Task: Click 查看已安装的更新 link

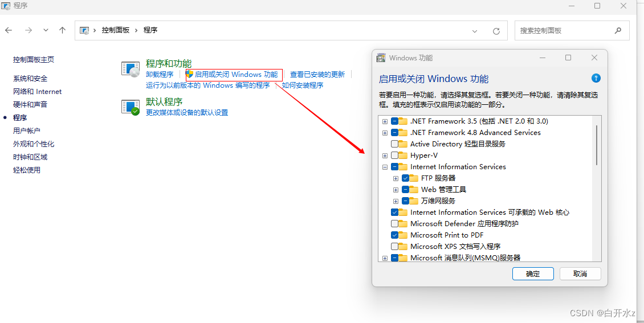Action: point(317,75)
